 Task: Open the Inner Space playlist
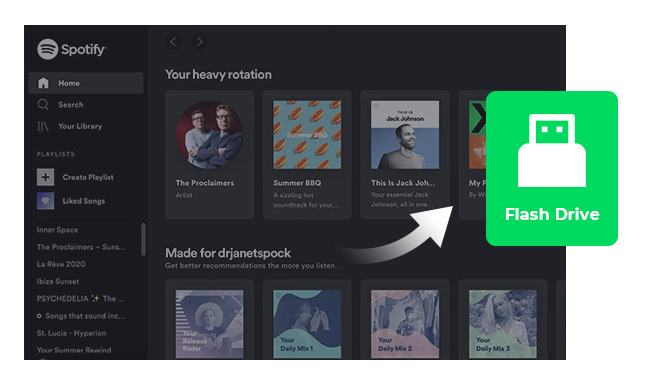57,230
